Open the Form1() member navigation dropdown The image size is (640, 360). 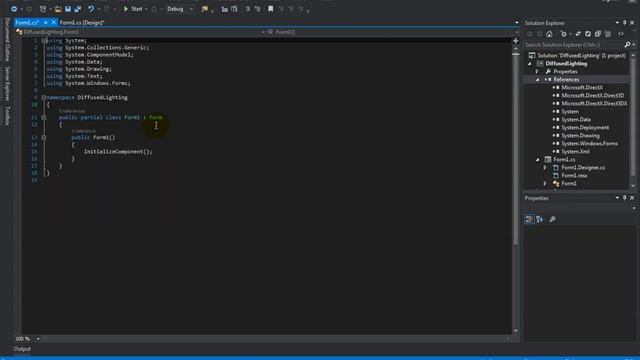(x=393, y=32)
